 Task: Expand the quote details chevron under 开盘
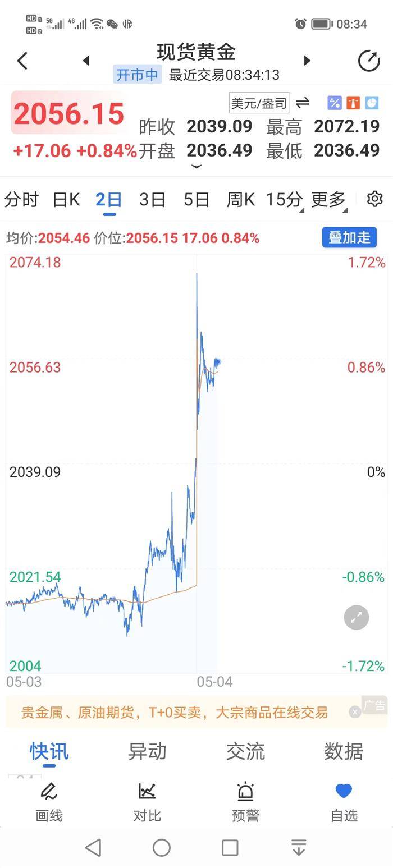[196, 167]
